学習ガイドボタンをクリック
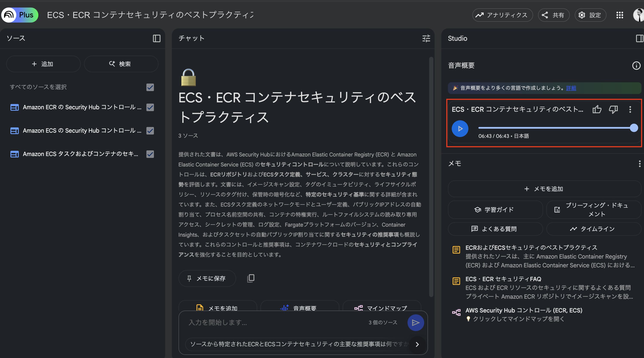 click(495, 210)
